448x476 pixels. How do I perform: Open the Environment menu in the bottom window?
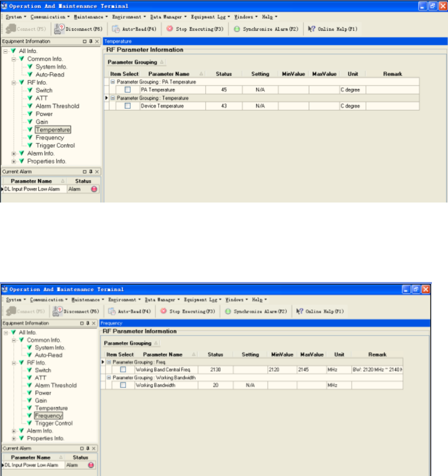pos(124,300)
